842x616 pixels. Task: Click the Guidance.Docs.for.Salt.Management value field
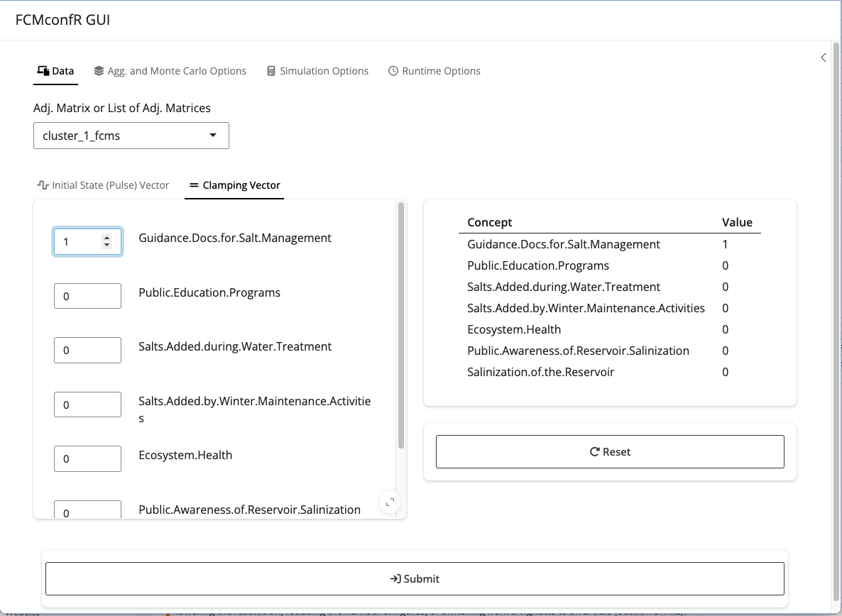coord(87,241)
